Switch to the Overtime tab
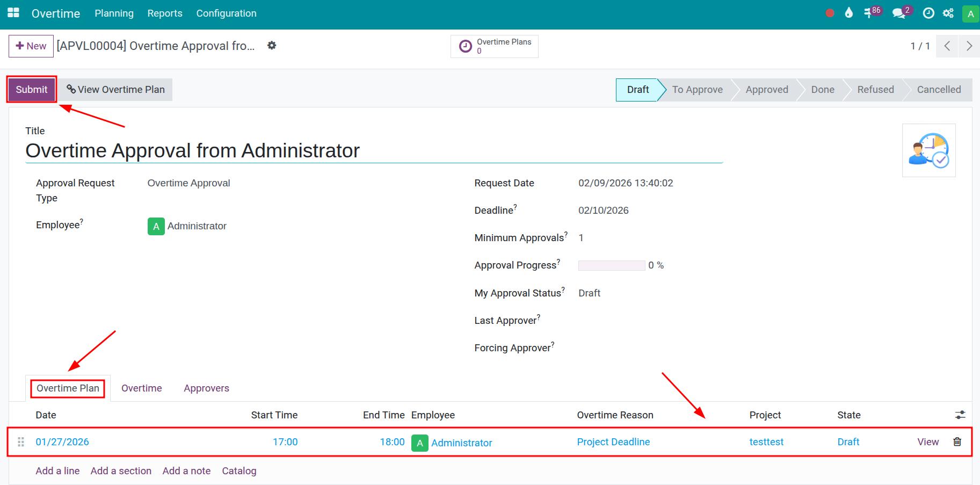 pyautogui.click(x=141, y=388)
